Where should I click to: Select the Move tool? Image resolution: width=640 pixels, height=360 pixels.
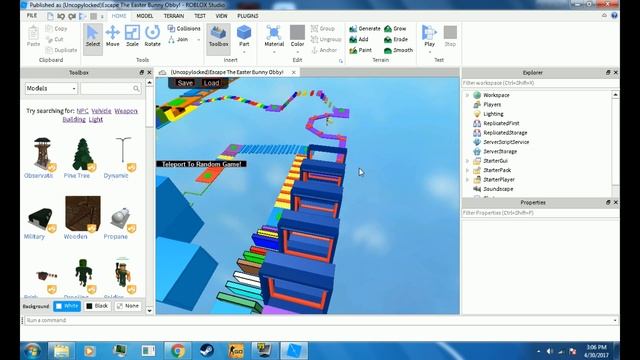(x=112, y=36)
